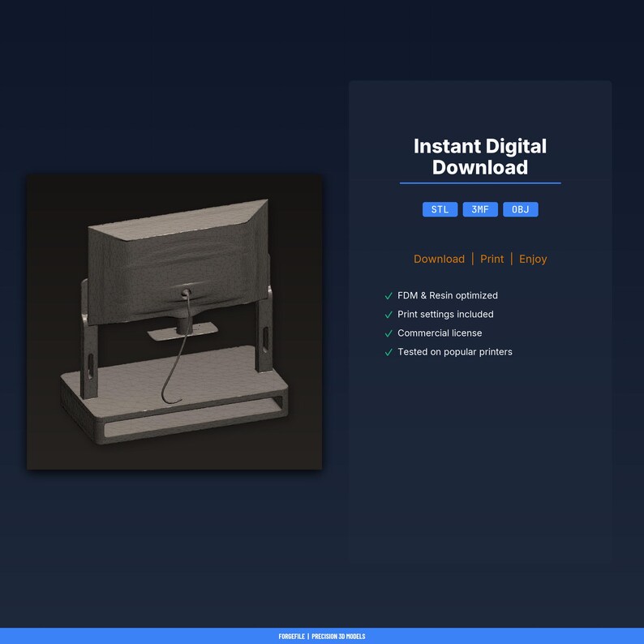Click the Instant Digital Download heading

480,157
